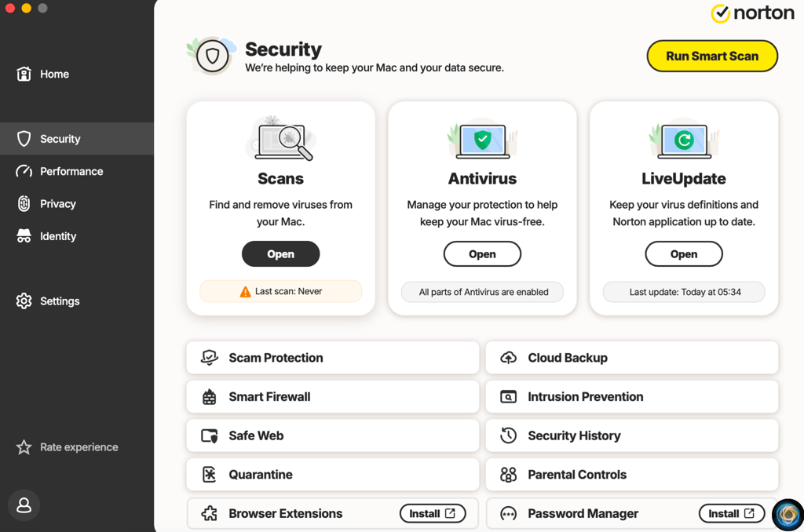Screen dimensions: 804x532
Task: Click the Smart Firewall icon
Action: (x=209, y=397)
